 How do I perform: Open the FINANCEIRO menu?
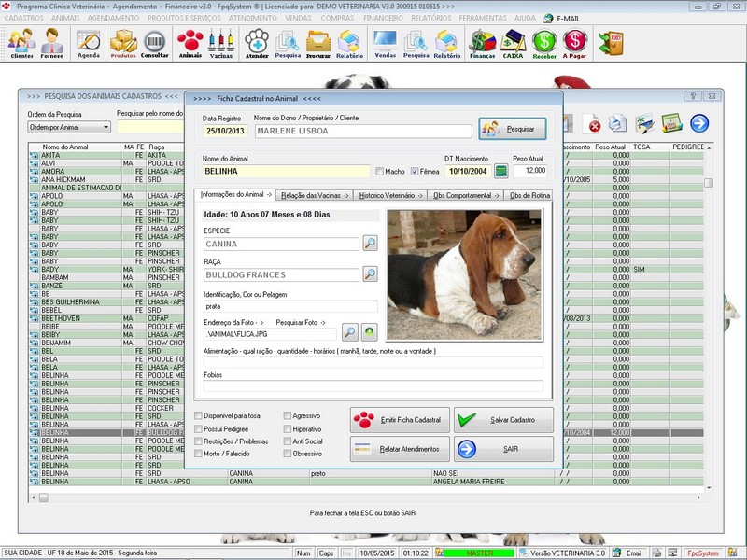point(383,18)
